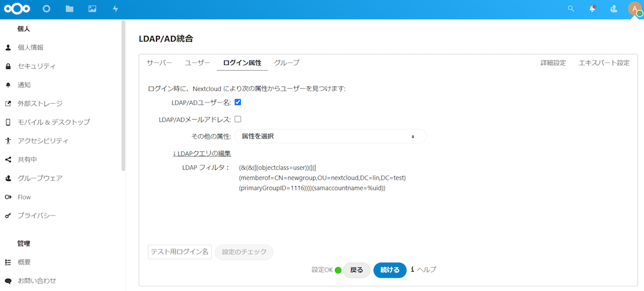
Task: Click the 続ける button
Action: (390, 270)
